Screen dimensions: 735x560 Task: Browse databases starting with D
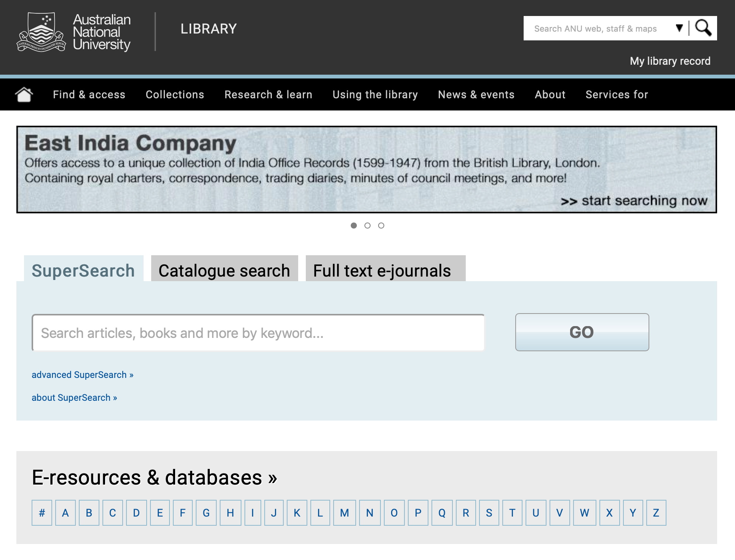136,513
